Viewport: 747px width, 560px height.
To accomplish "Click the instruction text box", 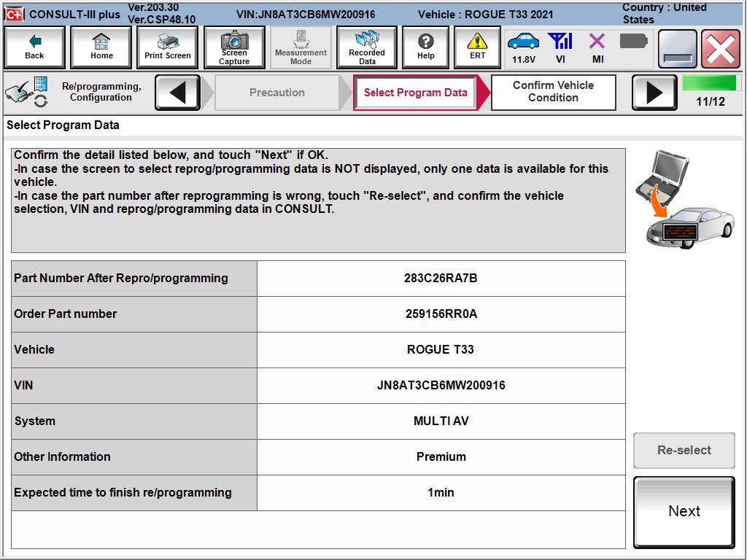I will click(x=318, y=200).
